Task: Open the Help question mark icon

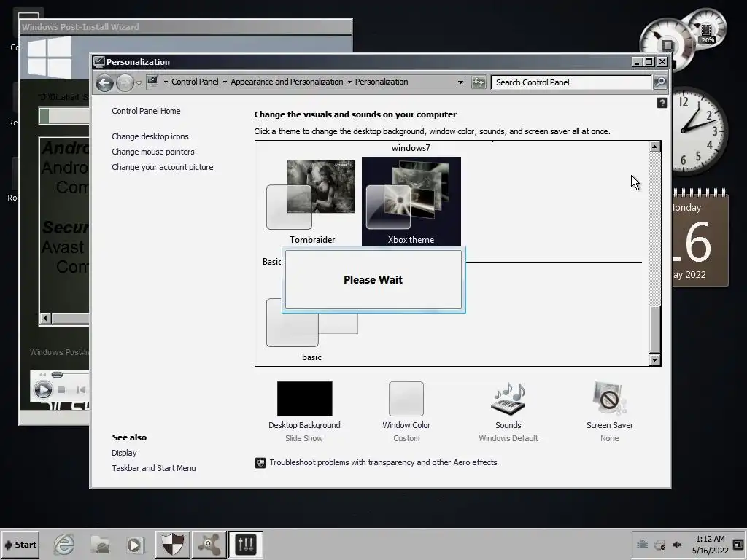Action: 662,103
